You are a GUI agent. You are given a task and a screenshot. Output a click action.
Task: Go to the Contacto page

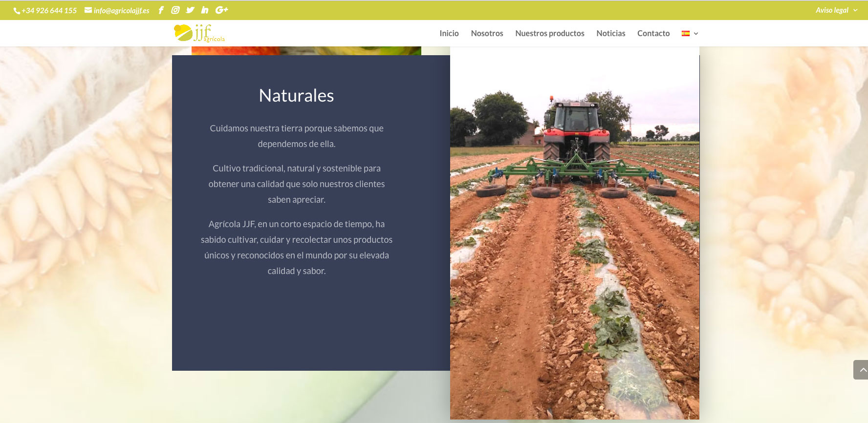653,33
